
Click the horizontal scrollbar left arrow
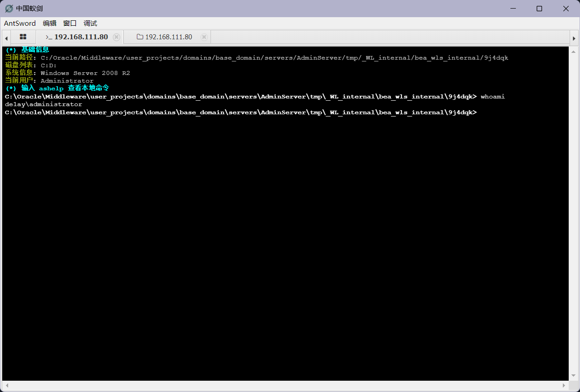click(6, 385)
